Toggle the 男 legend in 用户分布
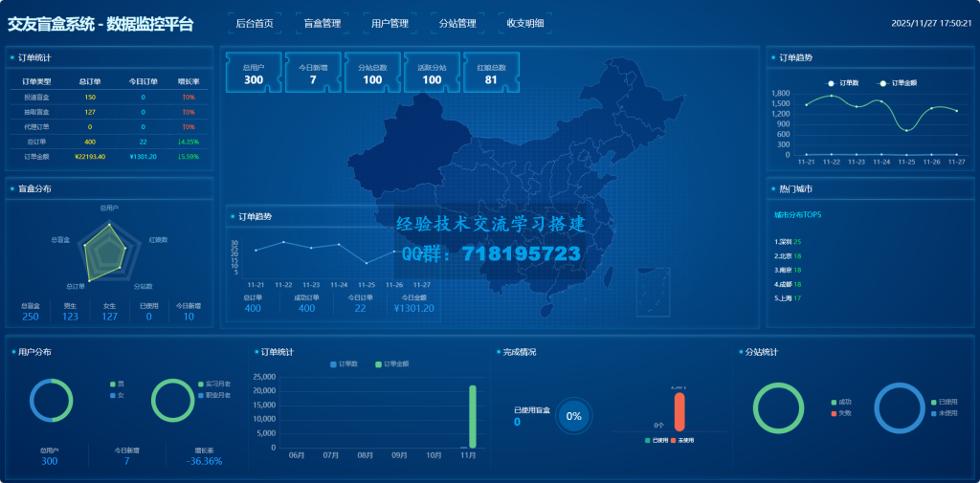Viewport: 980px width, 483px height. click(x=117, y=384)
